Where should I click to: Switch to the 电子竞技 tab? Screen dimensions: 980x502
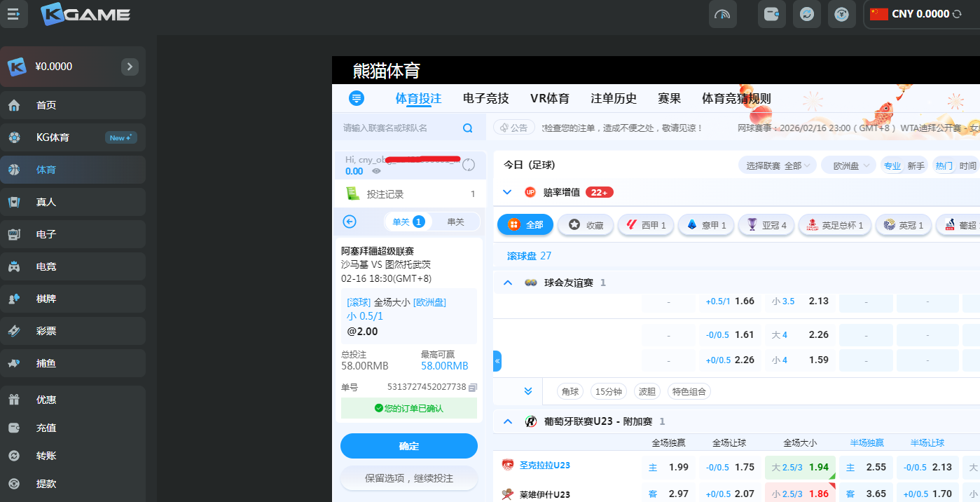[x=485, y=99]
